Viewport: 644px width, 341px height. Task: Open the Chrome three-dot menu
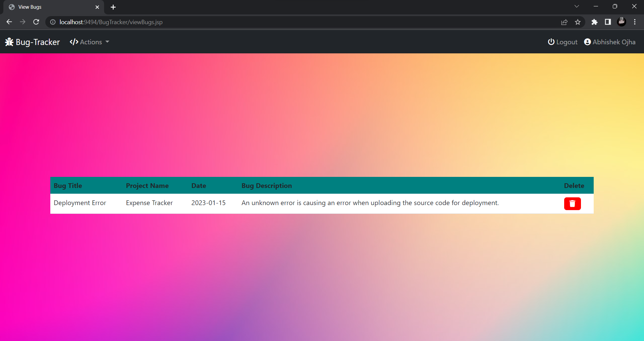pyautogui.click(x=635, y=22)
